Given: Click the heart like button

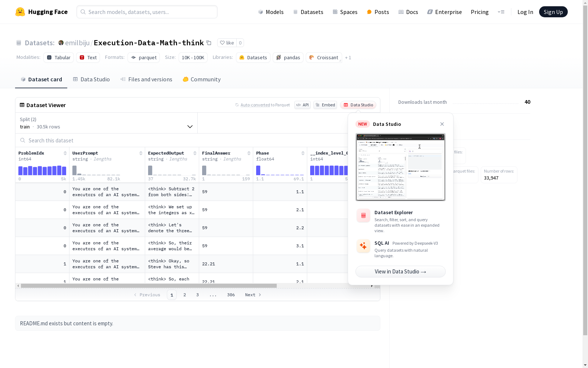Looking at the screenshot, I should (x=227, y=43).
